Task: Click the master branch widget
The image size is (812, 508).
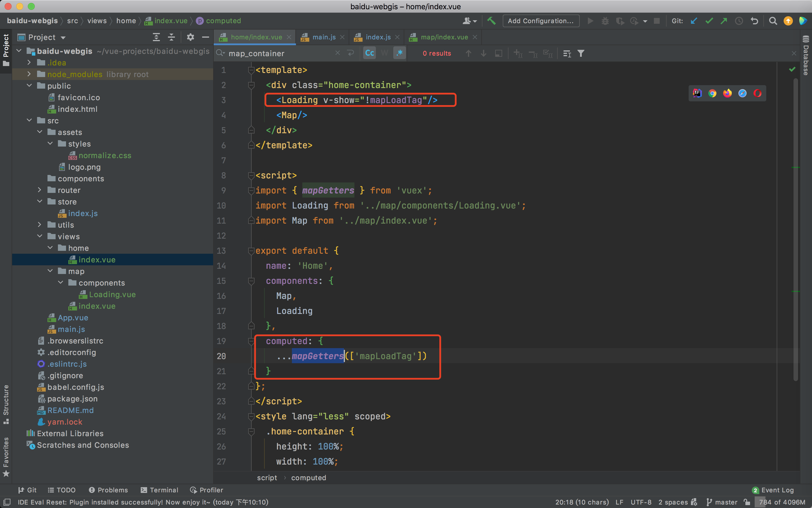Action: point(722,502)
